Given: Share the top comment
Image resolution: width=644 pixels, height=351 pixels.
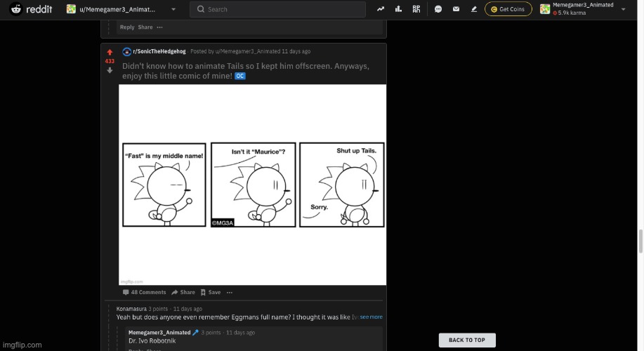Looking at the screenshot, I should pyautogui.click(x=145, y=27).
